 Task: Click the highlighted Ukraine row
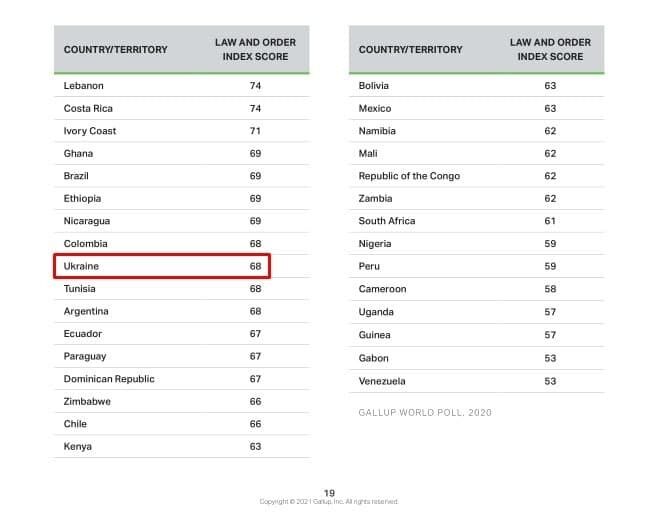pos(162,266)
